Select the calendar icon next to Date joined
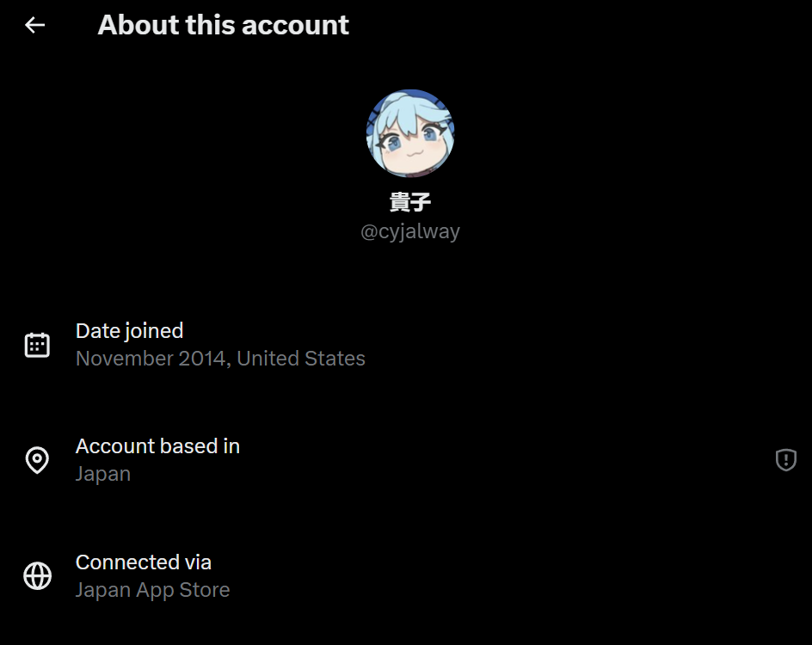This screenshot has height=645, width=812. click(37, 345)
